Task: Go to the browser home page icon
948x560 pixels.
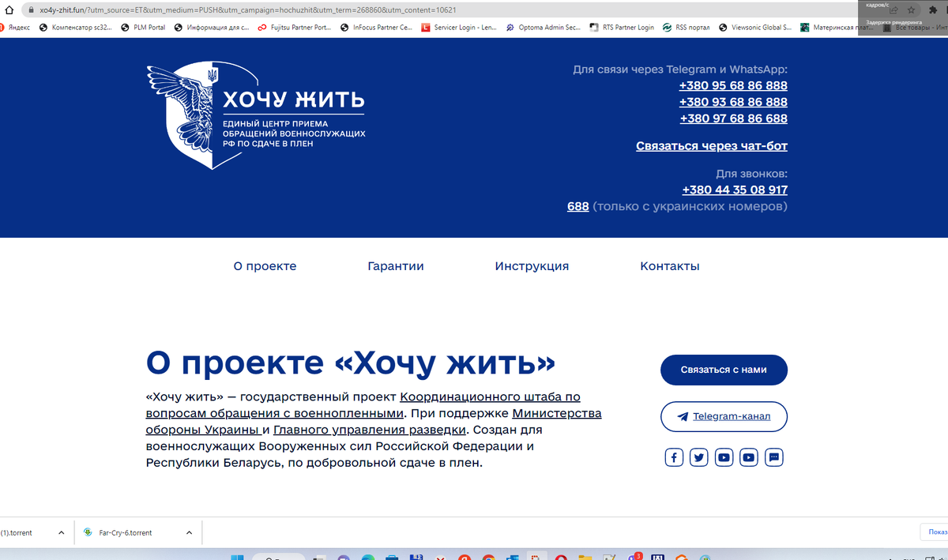Action: point(9,10)
